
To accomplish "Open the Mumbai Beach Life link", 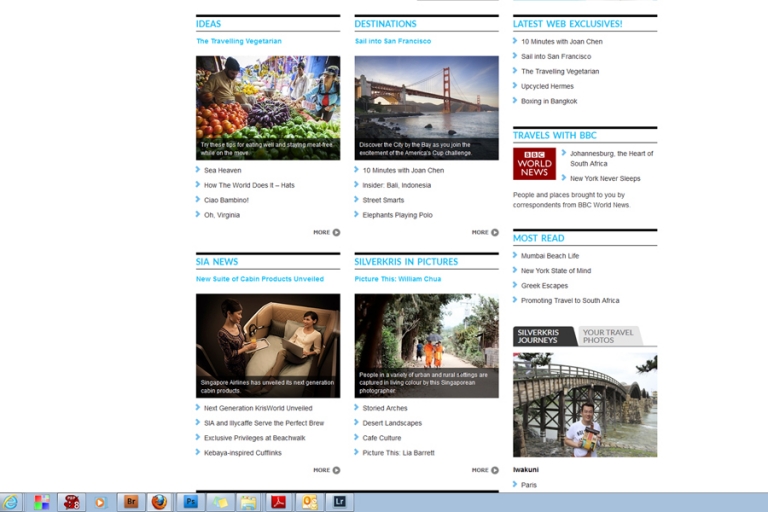I will point(550,256).
